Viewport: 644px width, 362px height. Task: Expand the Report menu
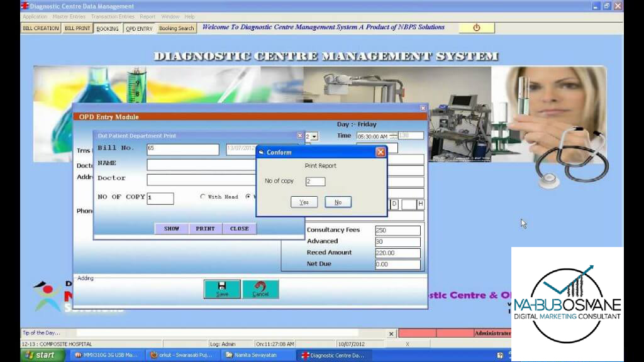point(148,16)
